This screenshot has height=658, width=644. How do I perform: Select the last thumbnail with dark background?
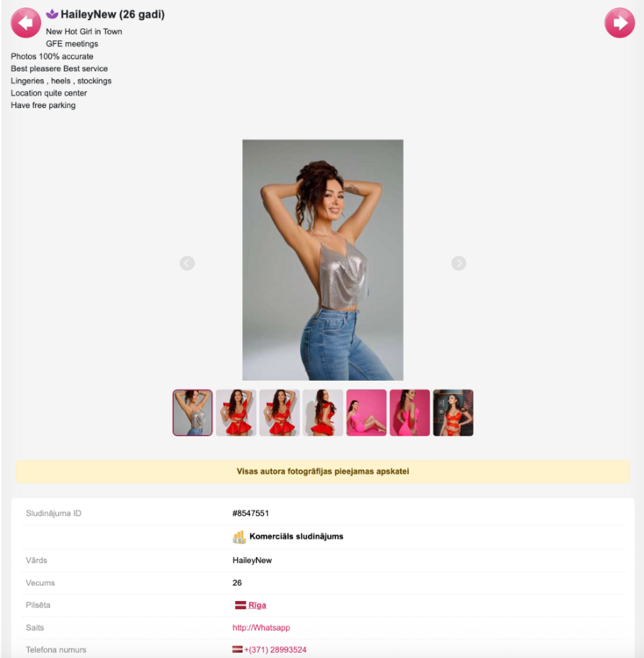pyautogui.click(x=453, y=412)
